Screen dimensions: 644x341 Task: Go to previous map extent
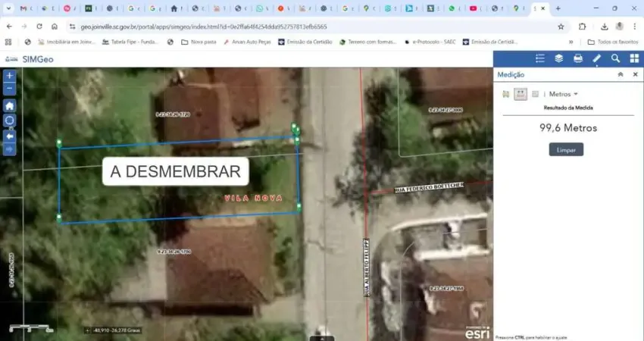pos(9,136)
